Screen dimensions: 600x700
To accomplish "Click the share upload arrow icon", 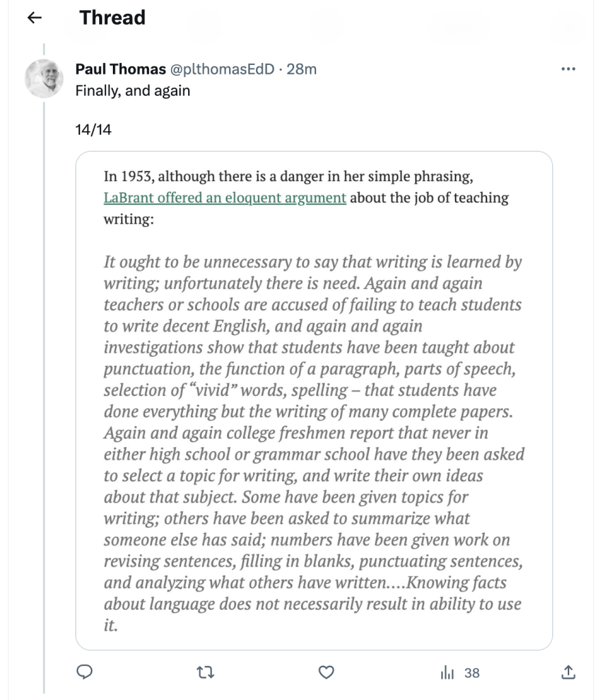I will click(x=568, y=673).
